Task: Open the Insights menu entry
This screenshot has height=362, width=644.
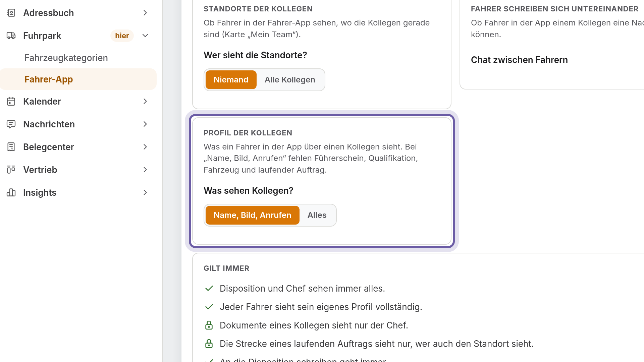Action: pyautogui.click(x=78, y=192)
